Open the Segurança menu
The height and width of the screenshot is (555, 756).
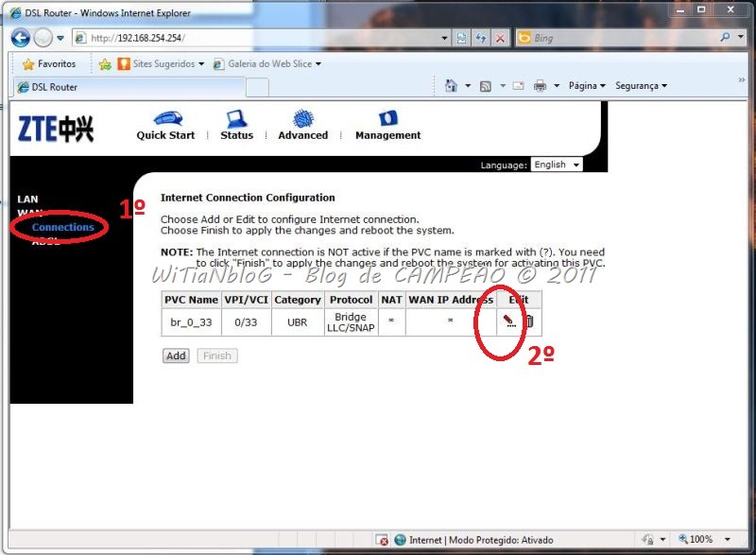[x=641, y=86]
